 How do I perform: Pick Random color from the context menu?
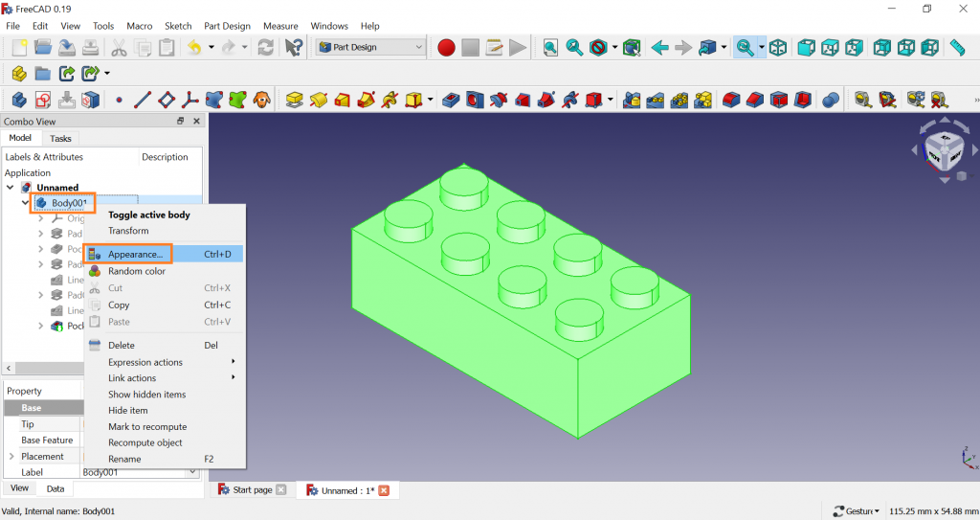[x=137, y=271]
